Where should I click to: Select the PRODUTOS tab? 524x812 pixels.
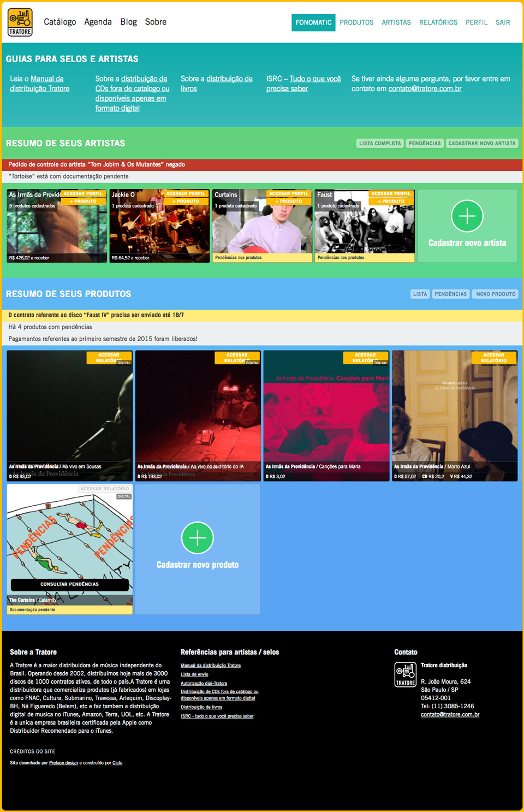[356, 22]
